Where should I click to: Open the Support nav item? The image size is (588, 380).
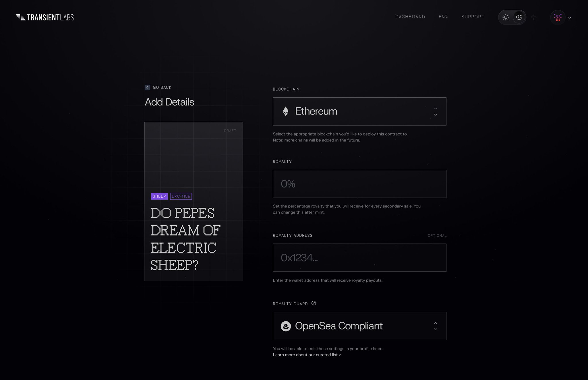pos(473,17)
